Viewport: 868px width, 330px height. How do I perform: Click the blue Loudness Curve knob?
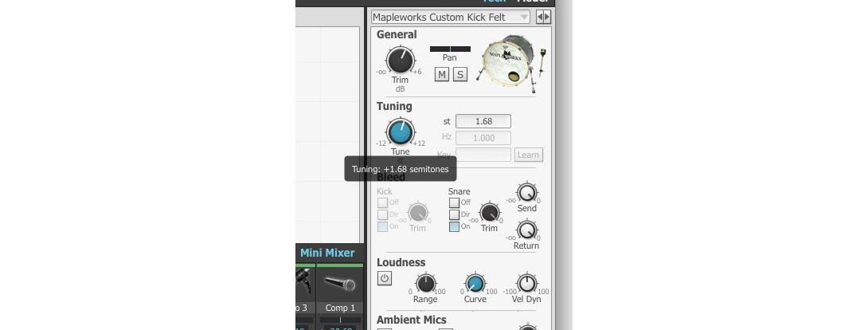pyautogui.click(x=475, y=284)
